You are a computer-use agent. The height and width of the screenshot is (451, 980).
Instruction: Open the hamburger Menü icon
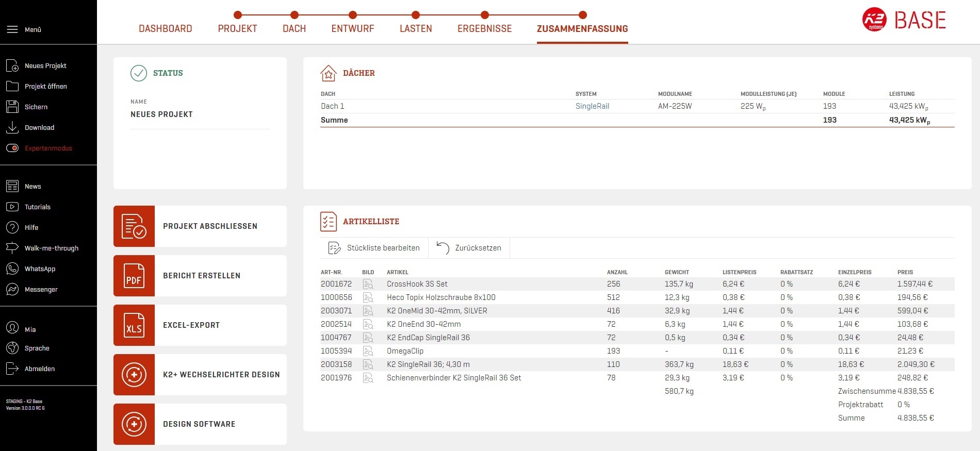pyautogui.click(x=12, y=29)
